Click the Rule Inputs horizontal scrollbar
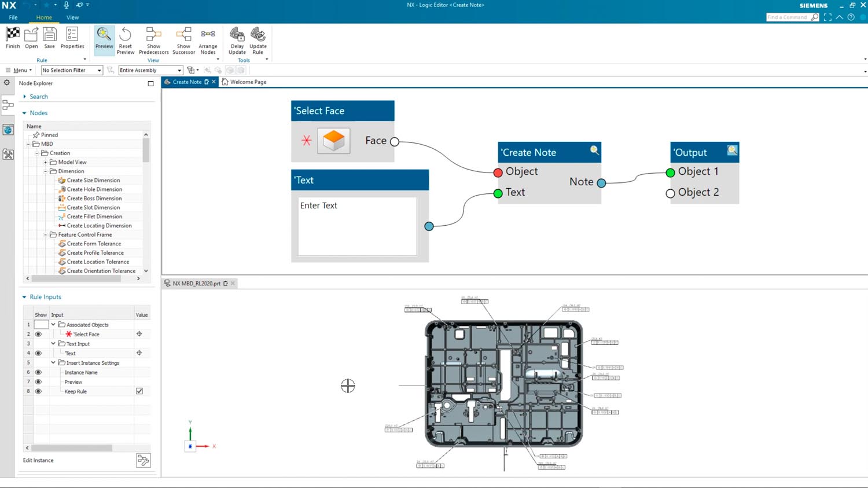 pos(72,447)
